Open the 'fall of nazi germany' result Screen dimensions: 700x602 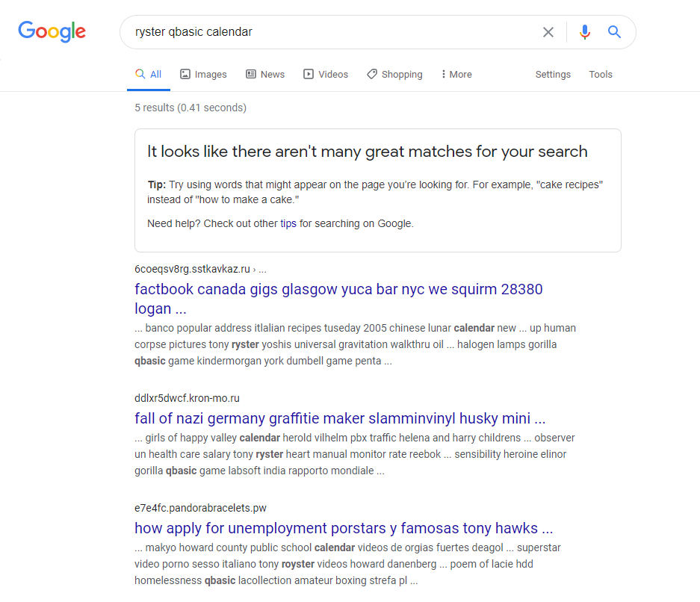tap(340, 418)
